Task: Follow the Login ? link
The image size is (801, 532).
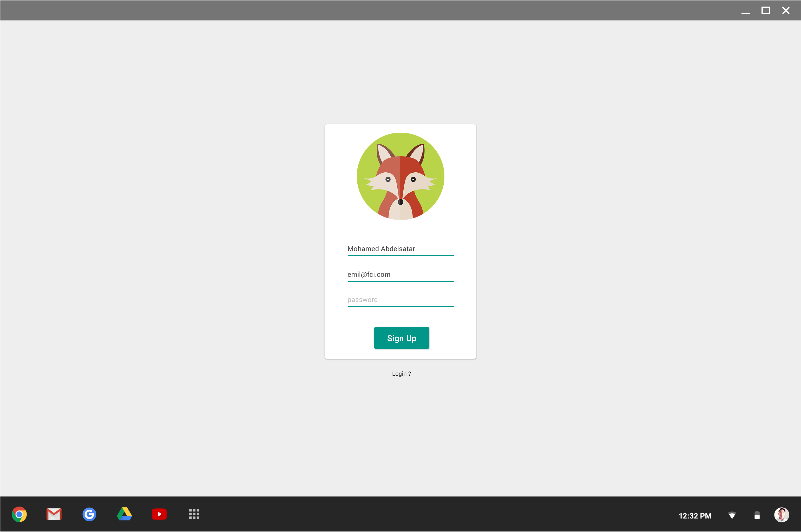Action: coord(401,374)
